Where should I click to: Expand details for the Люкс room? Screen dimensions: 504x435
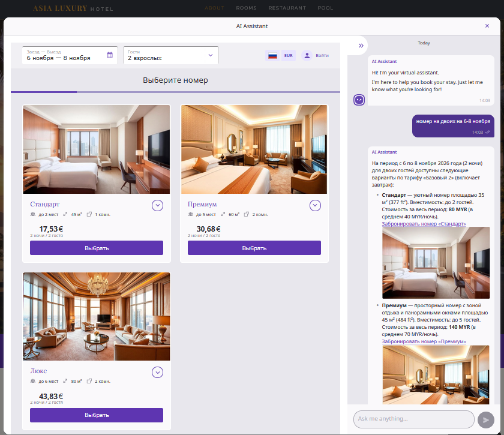pyautogui.click(x=157, y=373)
